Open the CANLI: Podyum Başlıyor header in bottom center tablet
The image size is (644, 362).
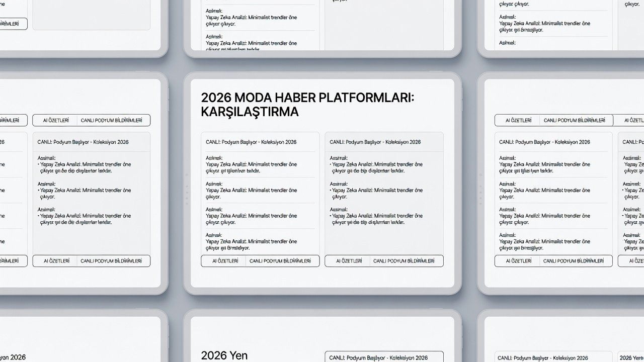378,357
